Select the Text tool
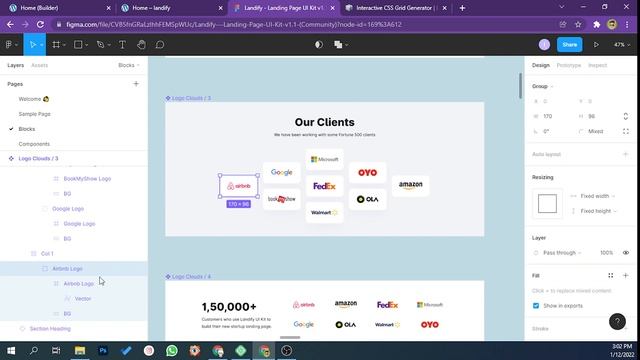 click(x=122, y=44)
